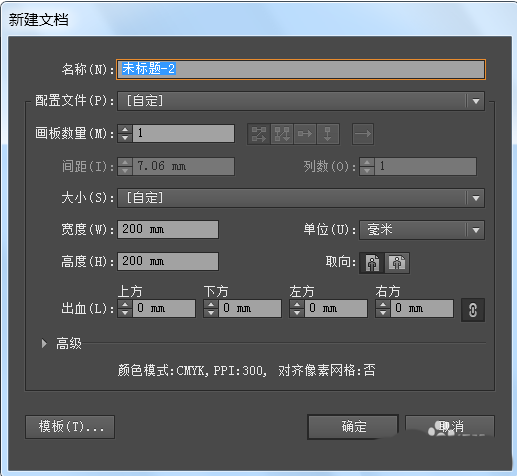Increase 右方 right bleed value
The width and height of the screenshot is (517, 476).
tap(383, 304)
